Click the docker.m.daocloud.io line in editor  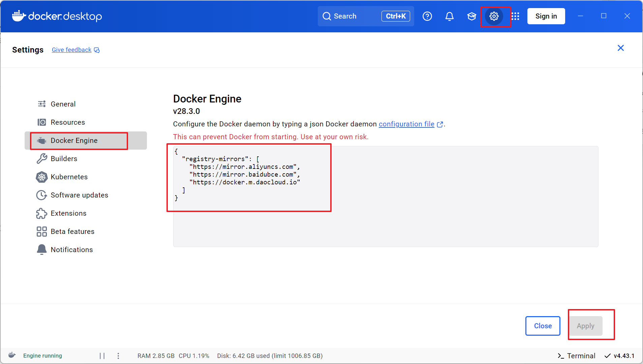[x=244, y=182]
